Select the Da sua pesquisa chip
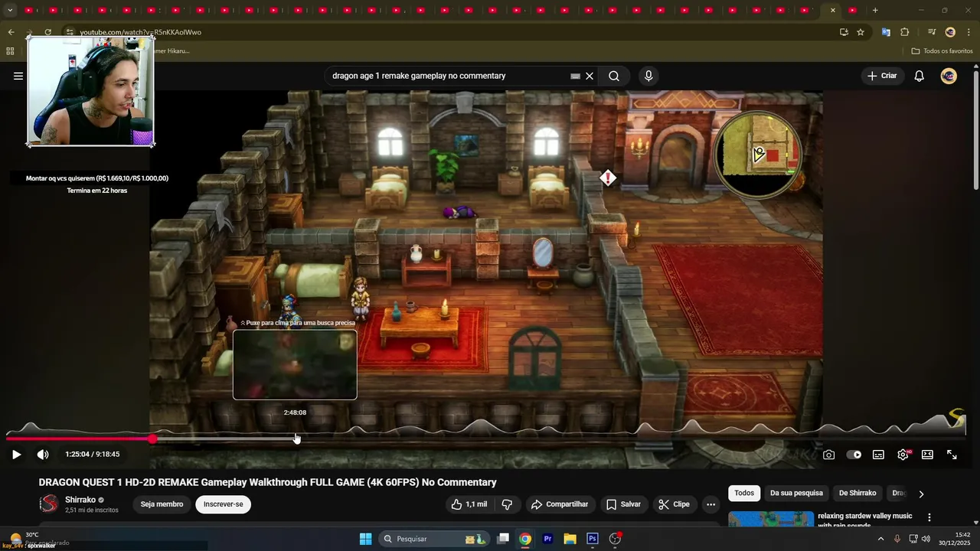980x551 pixels. coord(796,493)
